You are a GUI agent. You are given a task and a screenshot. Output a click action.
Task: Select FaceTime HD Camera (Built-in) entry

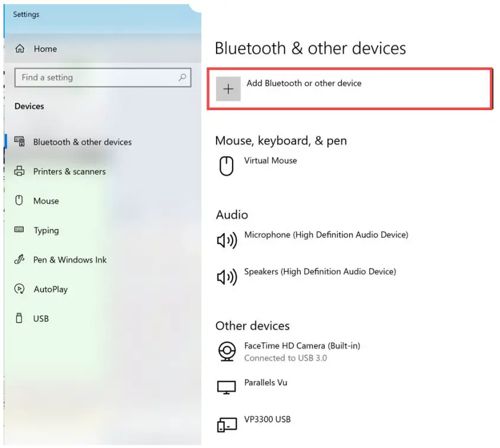(302, 346)
